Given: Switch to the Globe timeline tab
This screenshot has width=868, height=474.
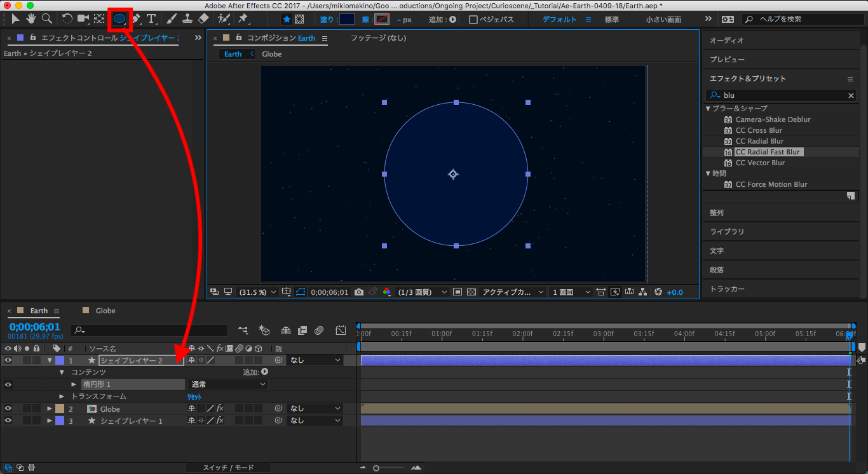Looking at the screenshot, I should click(105, 311).
